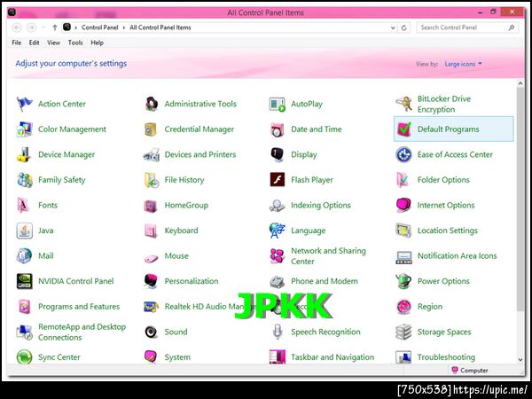532x399 pixels.
Task: Select the Default Programs checkmark icon
Action: click(403, 129)
